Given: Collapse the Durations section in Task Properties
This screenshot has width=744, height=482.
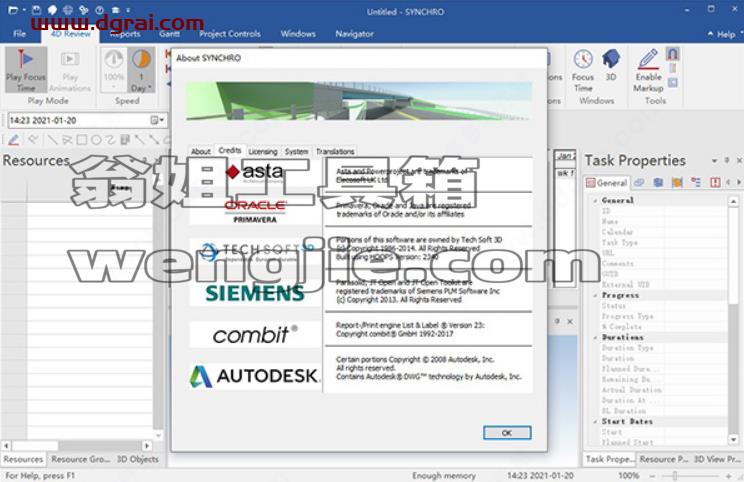Looking at the screenshot, I should point(595,337).
